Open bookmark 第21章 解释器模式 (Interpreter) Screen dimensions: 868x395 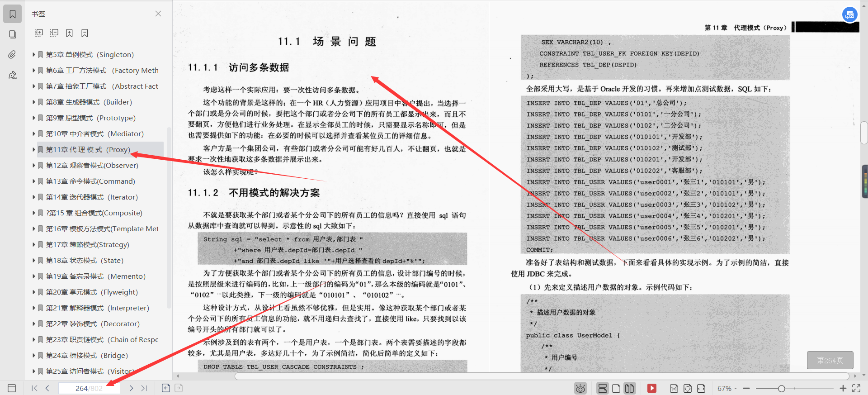[x=98, y=308]
